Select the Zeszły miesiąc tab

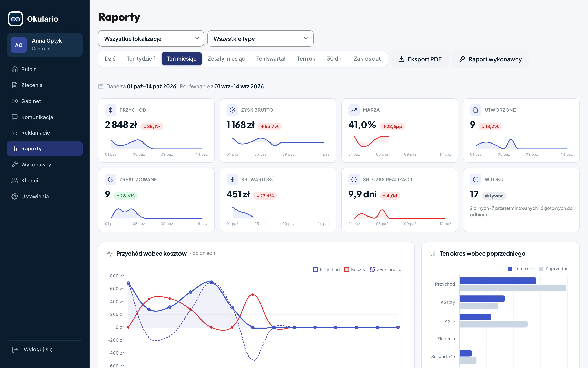coord(226,59)
